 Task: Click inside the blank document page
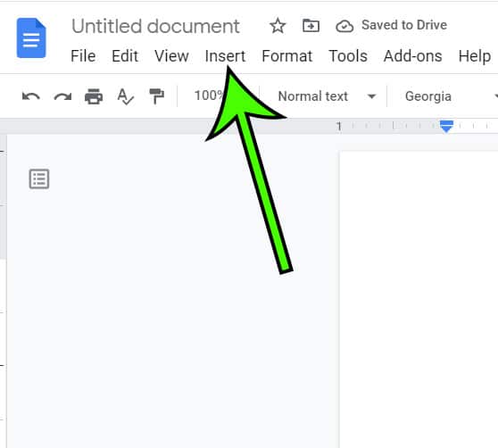coord(419,298)
